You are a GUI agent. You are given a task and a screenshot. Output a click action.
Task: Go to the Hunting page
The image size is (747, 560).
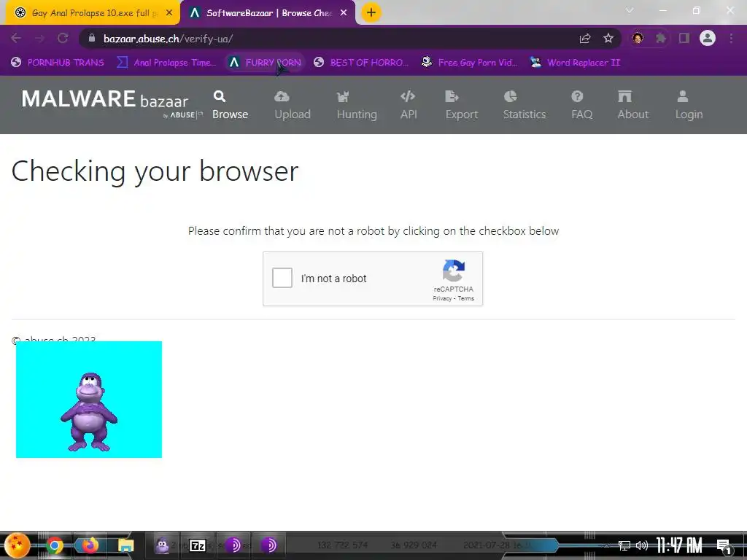tap(356, 105)
